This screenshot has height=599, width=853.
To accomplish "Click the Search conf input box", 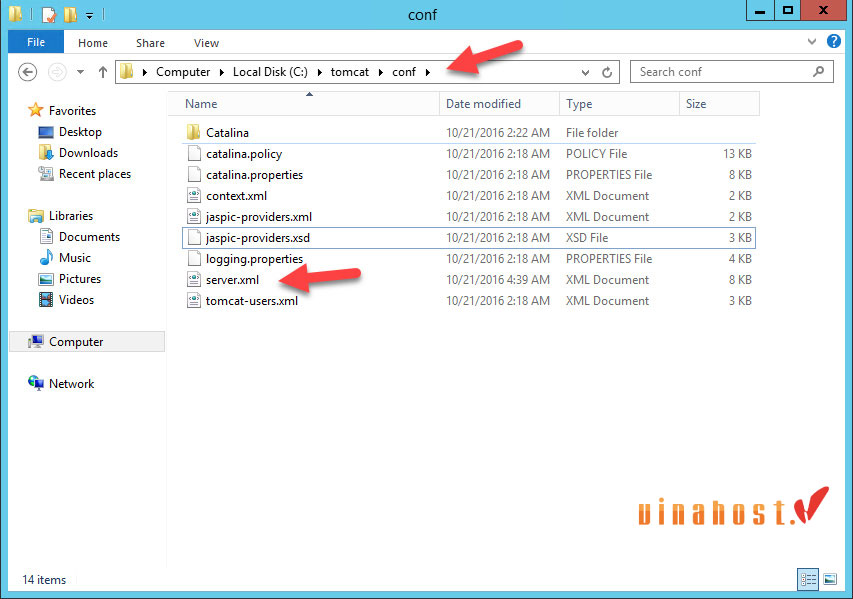I will click(731, 72).
